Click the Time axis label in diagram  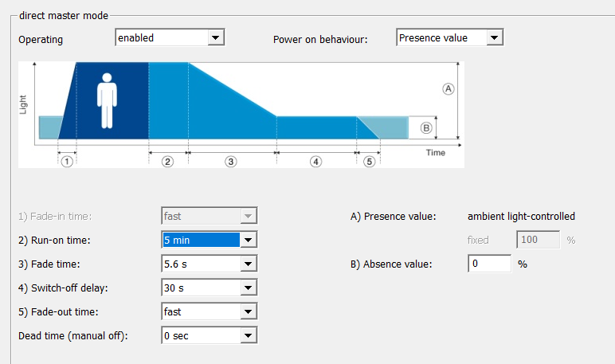[x=435, y=152]
